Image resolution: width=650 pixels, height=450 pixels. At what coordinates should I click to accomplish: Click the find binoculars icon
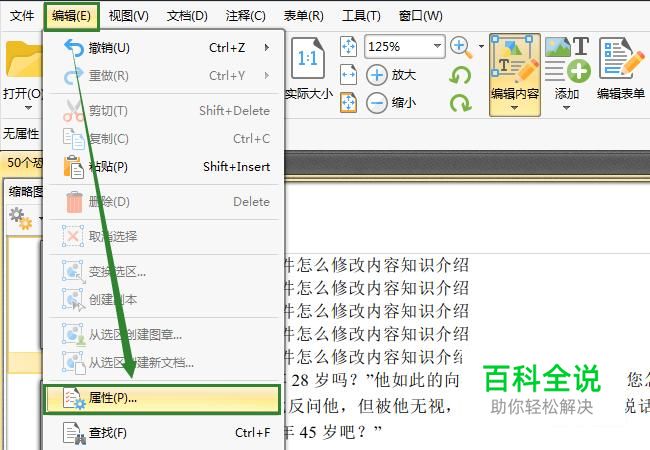pyautogui.click(x=74, y=433)
